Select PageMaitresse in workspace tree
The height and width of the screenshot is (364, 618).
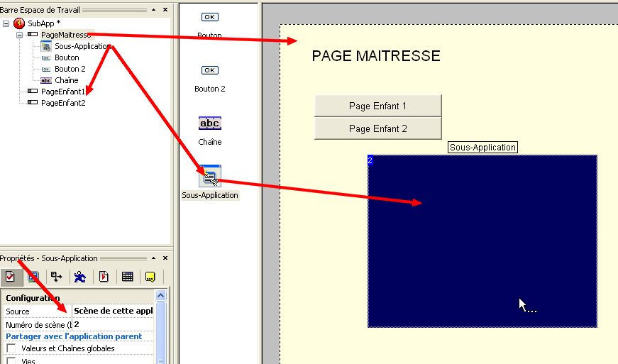tap(66, 35)
